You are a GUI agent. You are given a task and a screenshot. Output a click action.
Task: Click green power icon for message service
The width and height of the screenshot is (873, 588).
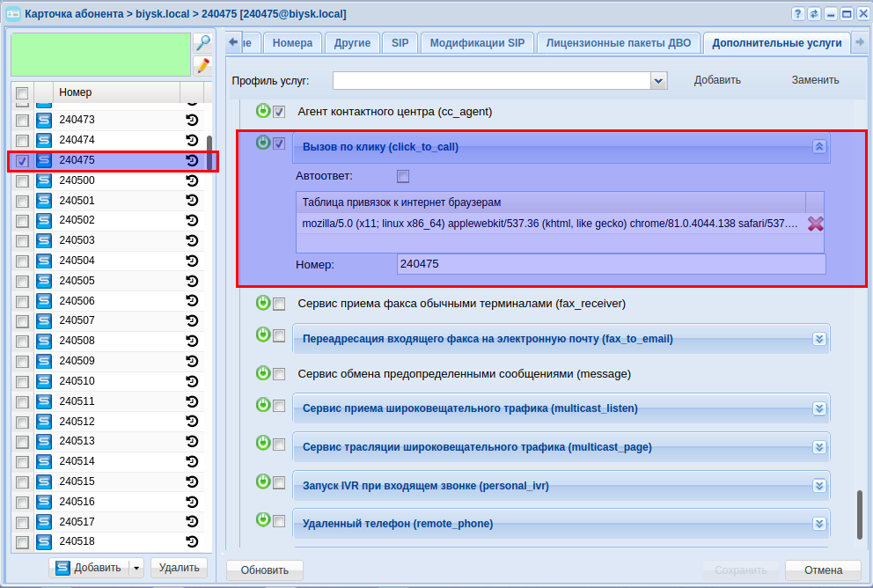click(x=263, y=372)
